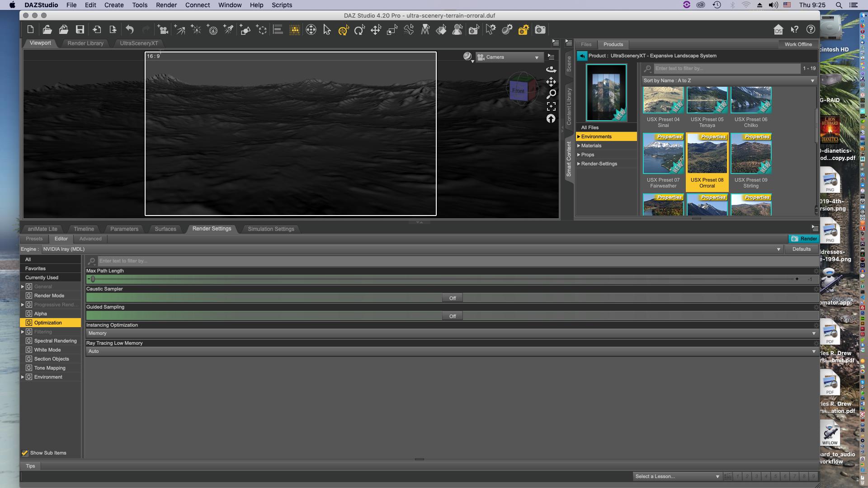868x488 pixels.
Task: Open the Render menu in menu bar
Action: click(x=166, y=5)
